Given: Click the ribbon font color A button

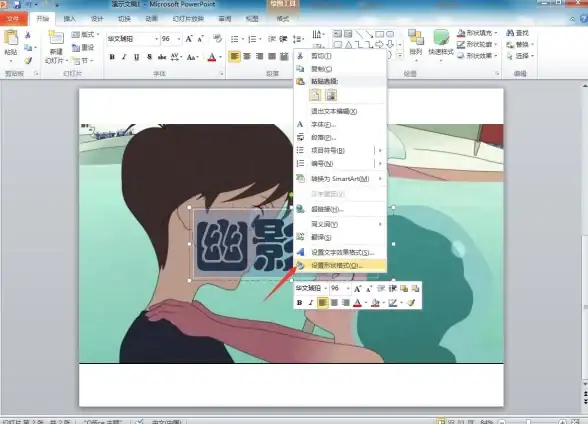Looking at the screenshot, I should tap(212, 57).
